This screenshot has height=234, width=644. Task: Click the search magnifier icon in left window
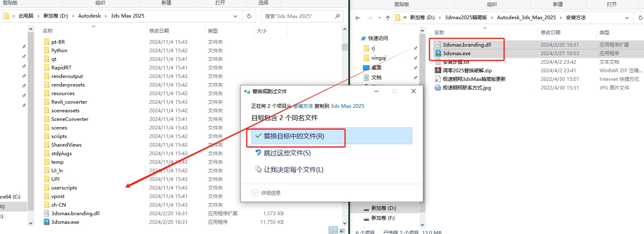click(x=337, y=16)
